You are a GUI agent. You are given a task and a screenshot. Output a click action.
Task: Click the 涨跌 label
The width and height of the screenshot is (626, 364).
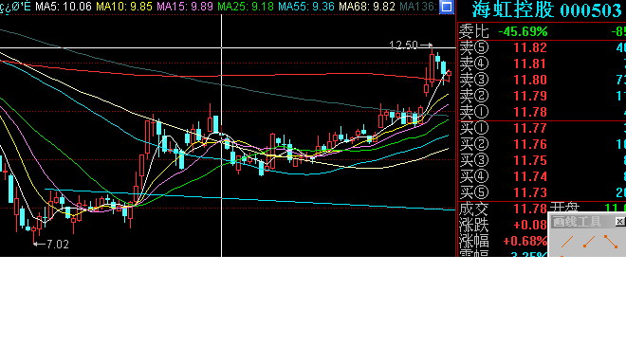474,225
